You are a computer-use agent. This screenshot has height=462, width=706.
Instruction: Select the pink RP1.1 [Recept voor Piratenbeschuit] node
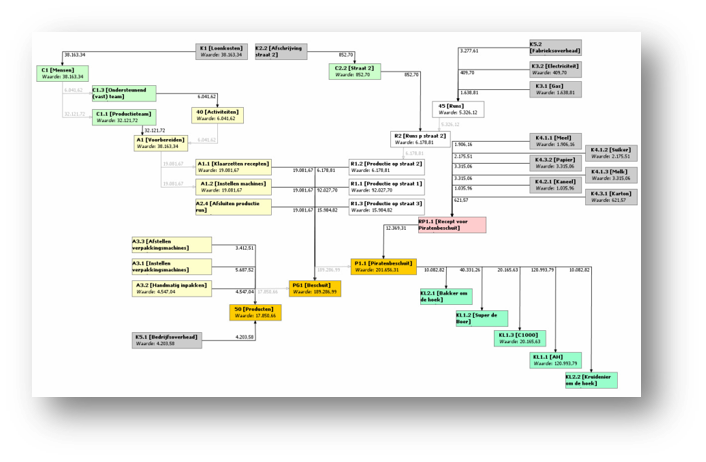(x=452, y=225)
